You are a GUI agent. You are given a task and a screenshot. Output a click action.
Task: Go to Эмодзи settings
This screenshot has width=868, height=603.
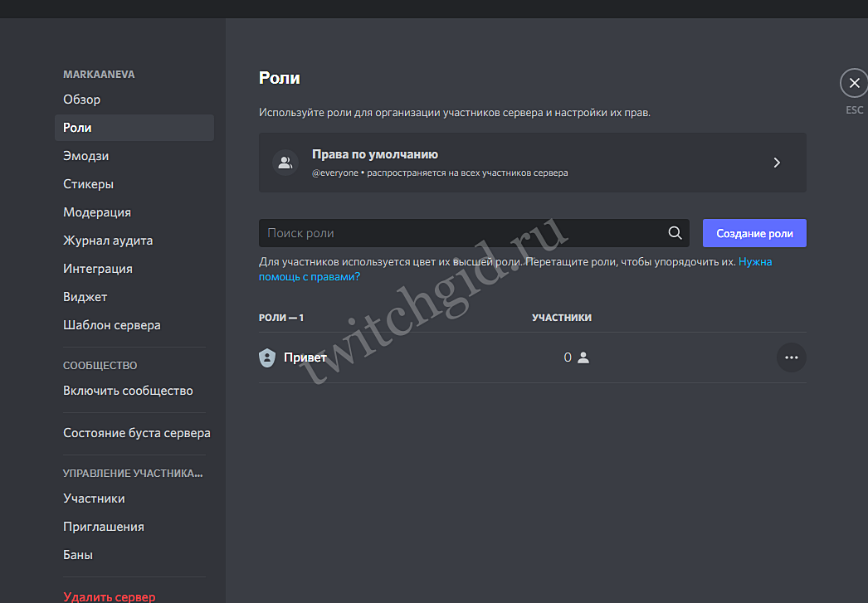86,156
